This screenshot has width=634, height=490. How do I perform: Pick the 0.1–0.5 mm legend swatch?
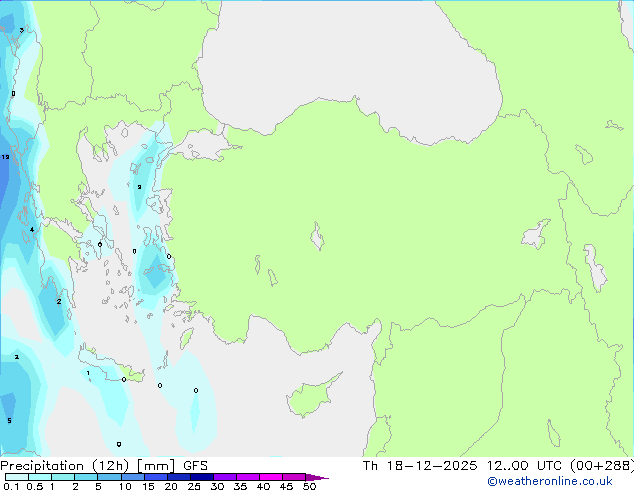pos(17,477)
